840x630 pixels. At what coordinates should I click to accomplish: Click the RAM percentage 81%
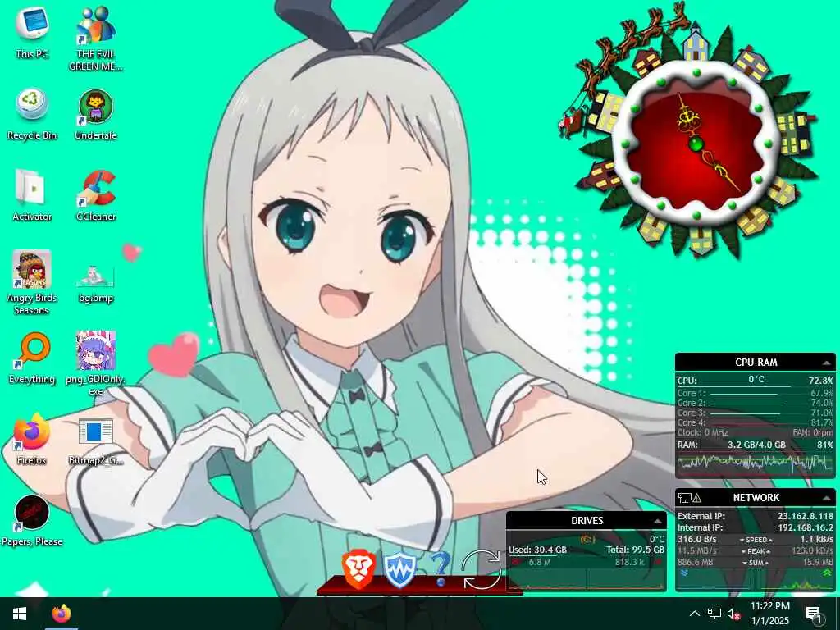point(825,445)
